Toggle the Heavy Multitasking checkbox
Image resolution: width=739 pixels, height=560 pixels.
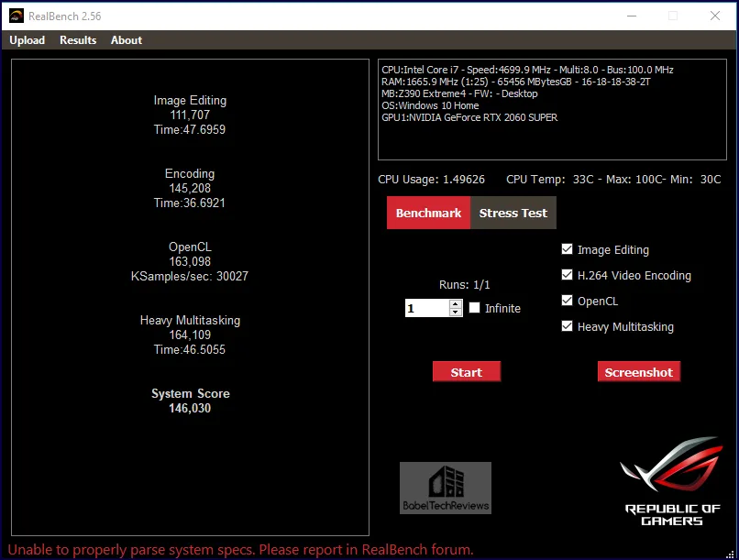[x=567, y=326]
